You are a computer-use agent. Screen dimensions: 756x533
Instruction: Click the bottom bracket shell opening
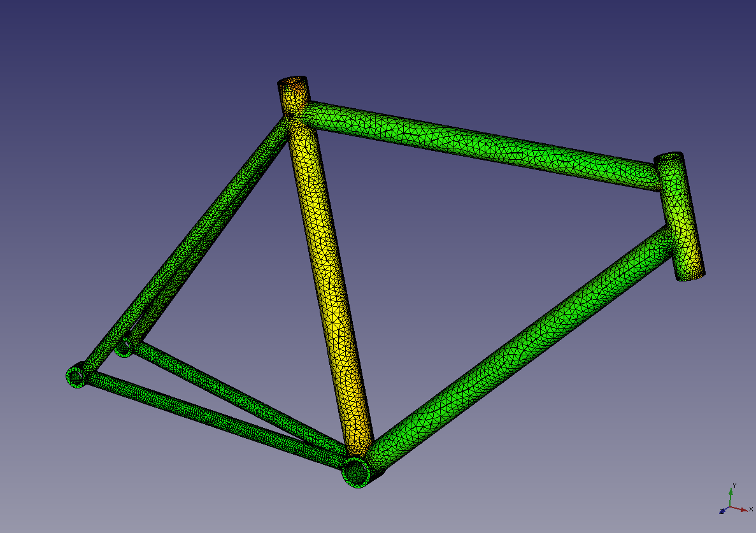pos(357,473)
